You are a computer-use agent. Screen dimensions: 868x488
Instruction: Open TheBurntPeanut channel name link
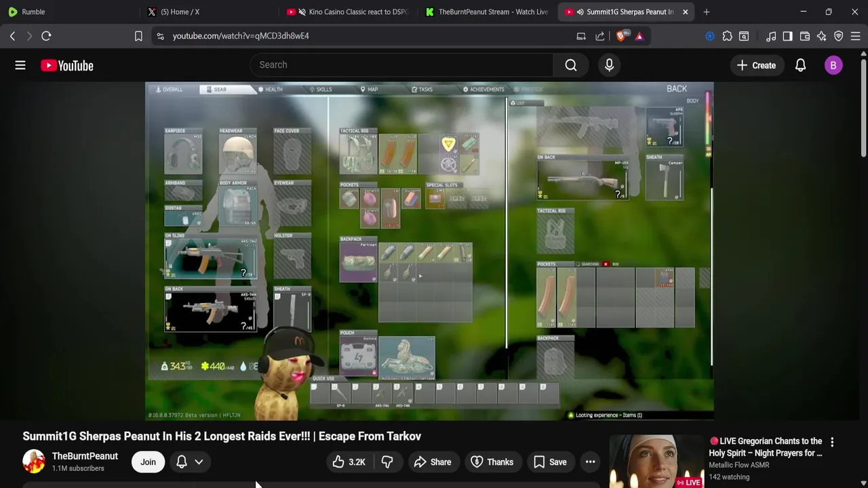pyautogui.click(x=85, y=456)
